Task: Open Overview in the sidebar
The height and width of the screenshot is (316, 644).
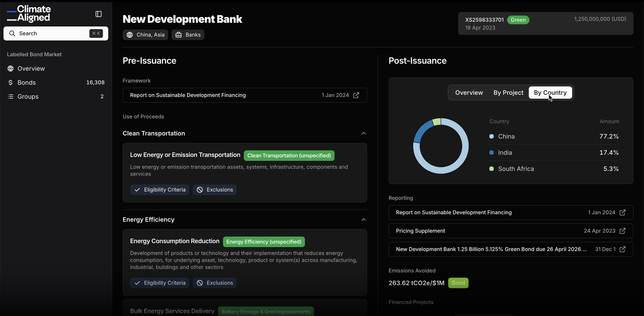Action: pos(56,68)
